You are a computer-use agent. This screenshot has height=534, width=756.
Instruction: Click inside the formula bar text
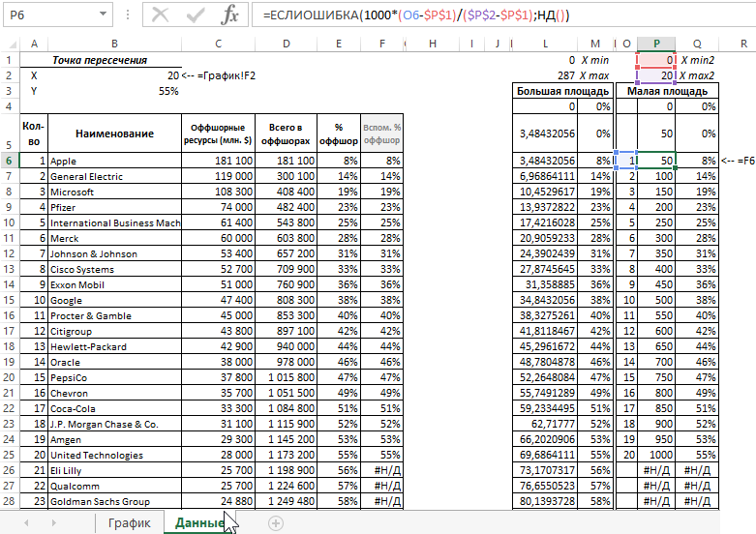pos(484,16)
